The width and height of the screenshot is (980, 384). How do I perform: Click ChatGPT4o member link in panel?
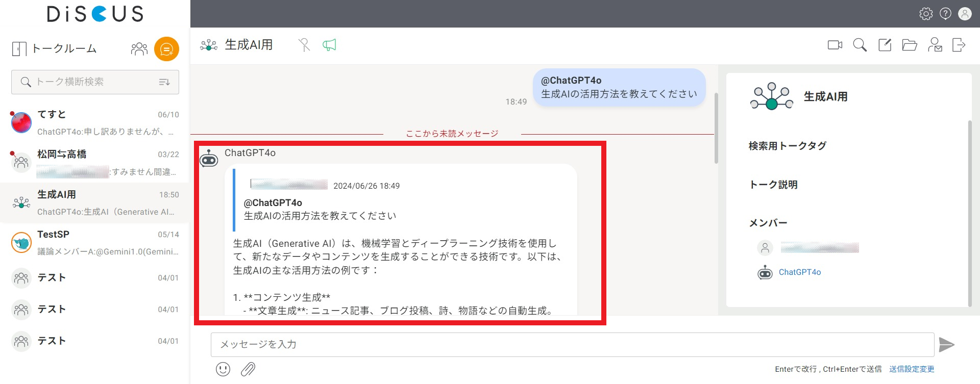[x=800, y=272]
